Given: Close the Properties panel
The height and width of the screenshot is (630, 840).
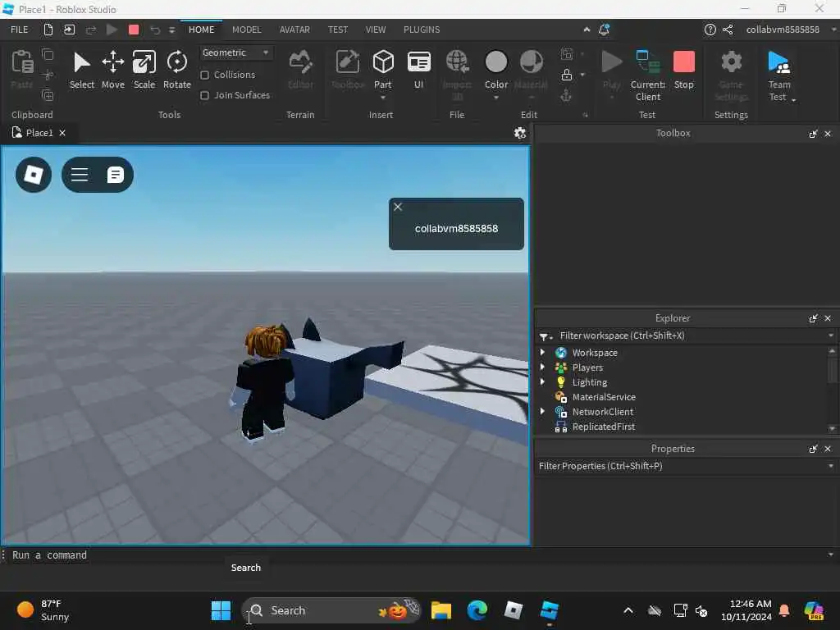Looking at the screenshot, I should pyautogui.click(x=828, y=449).
